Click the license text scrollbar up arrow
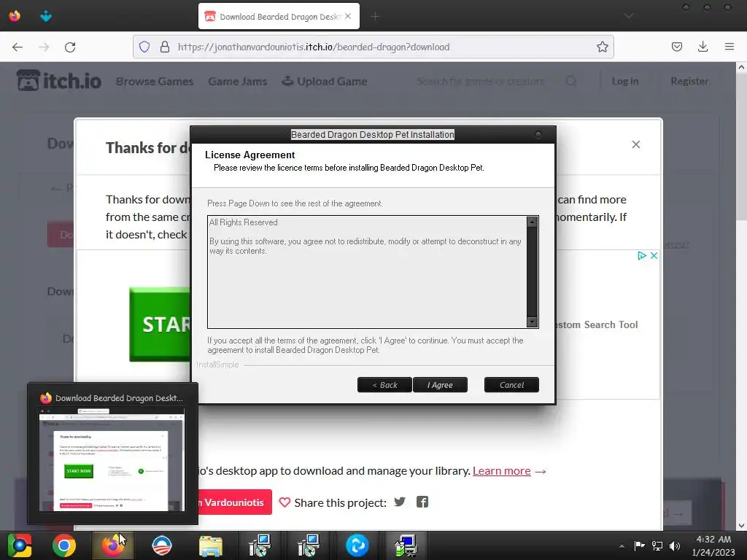Viewport: 747px width, 560px height. (x=532, y=222)
